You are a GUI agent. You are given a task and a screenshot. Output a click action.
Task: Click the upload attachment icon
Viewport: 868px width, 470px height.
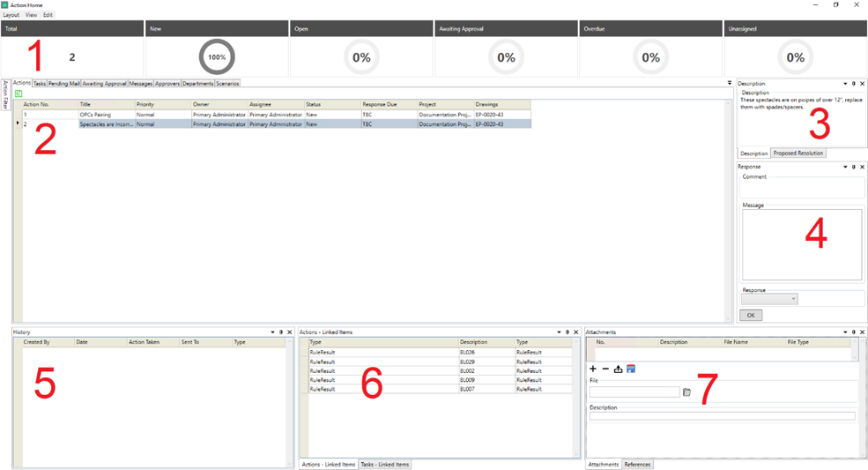[x=618, y=369]
